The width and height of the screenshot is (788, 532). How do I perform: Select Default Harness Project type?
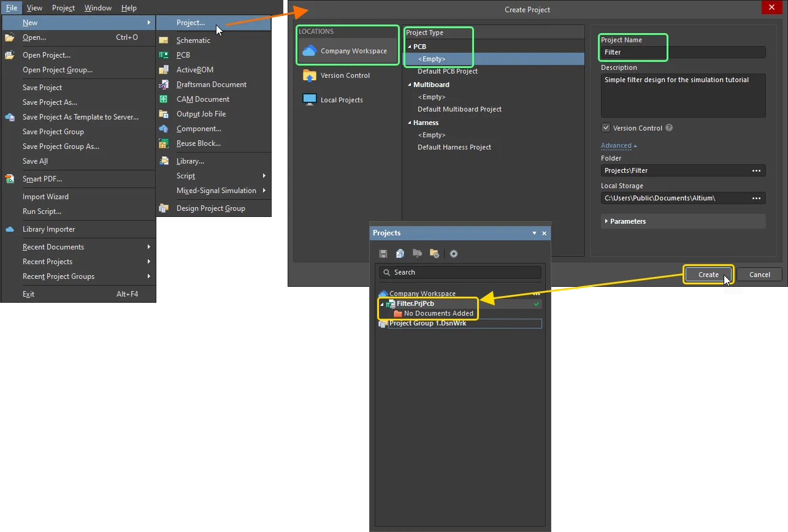click(x=454, y=147)
